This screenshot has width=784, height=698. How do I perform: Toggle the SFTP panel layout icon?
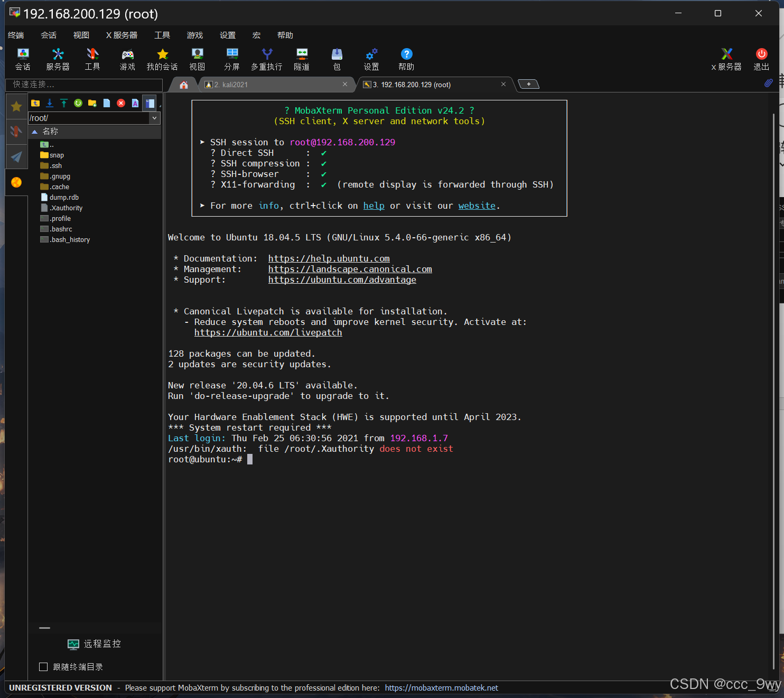[x=150, y=103]
